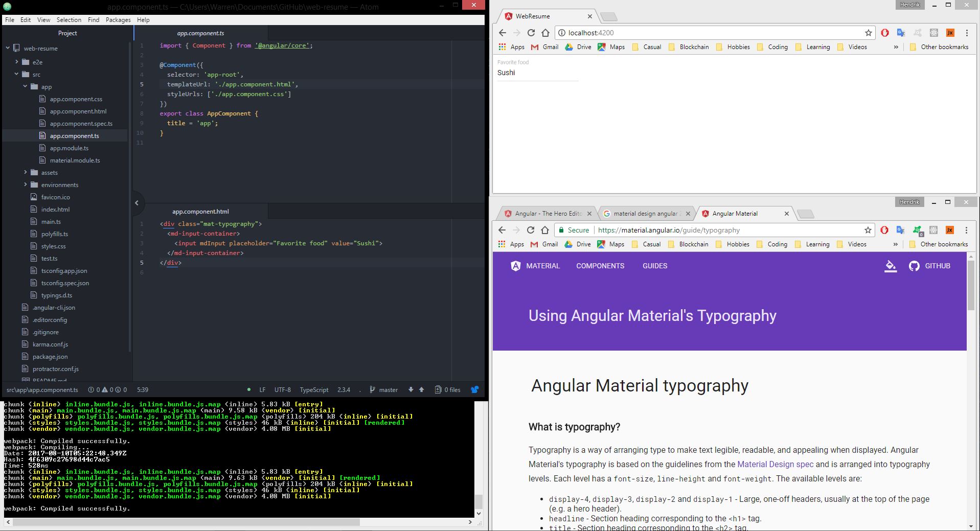
Task: Bookmark localhost:4200 with the star icon
Action: coord(869,33)
